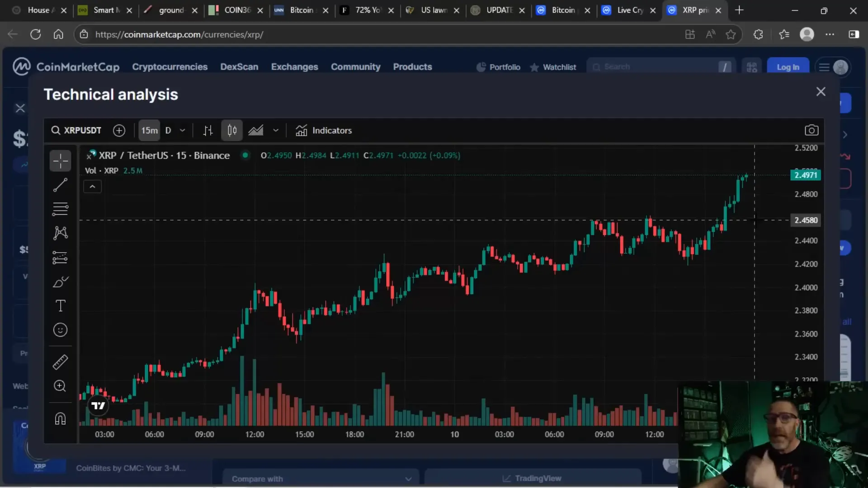Screen dimensions: 868x488
Task: Open the browser profile avatar
Action: pyautogui.click(x=807, y=34)
